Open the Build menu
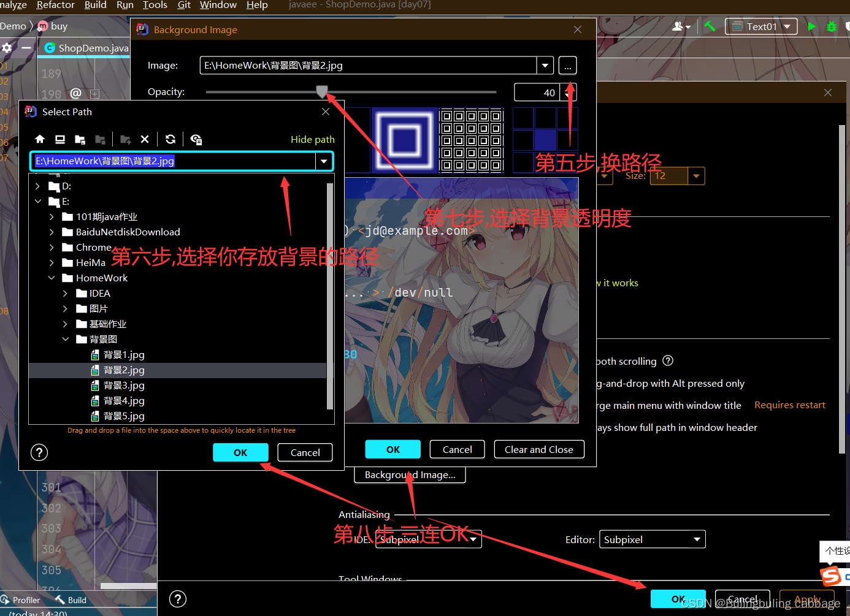This screenshot has height=616, width=850. click(95, 5)
